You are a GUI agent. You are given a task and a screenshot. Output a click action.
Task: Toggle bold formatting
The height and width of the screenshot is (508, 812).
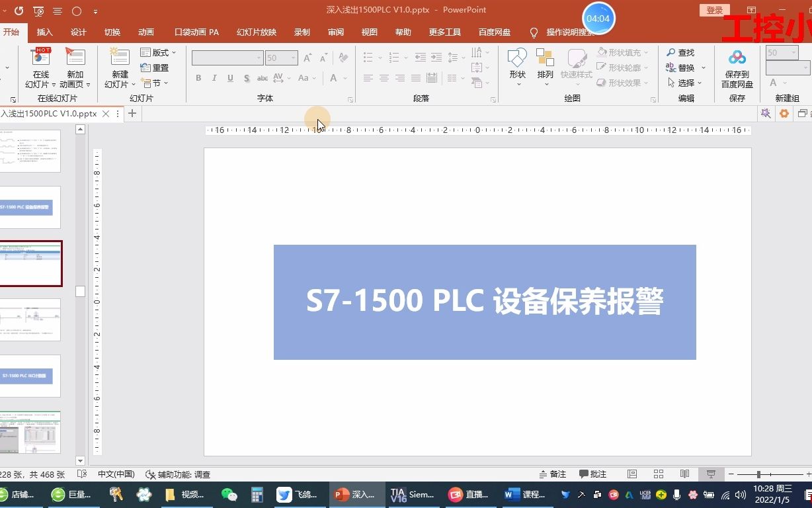198,78
